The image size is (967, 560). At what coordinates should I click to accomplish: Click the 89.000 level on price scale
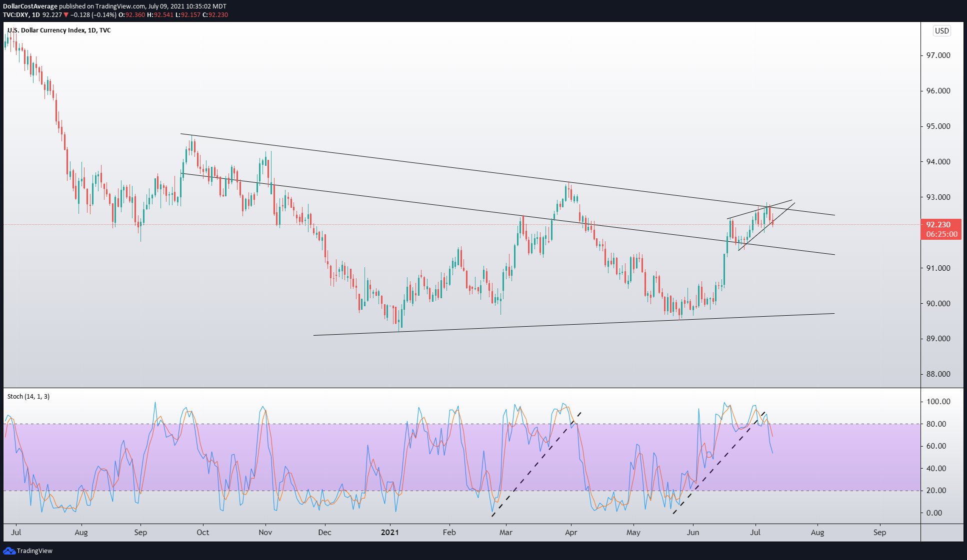click(938, 339)
